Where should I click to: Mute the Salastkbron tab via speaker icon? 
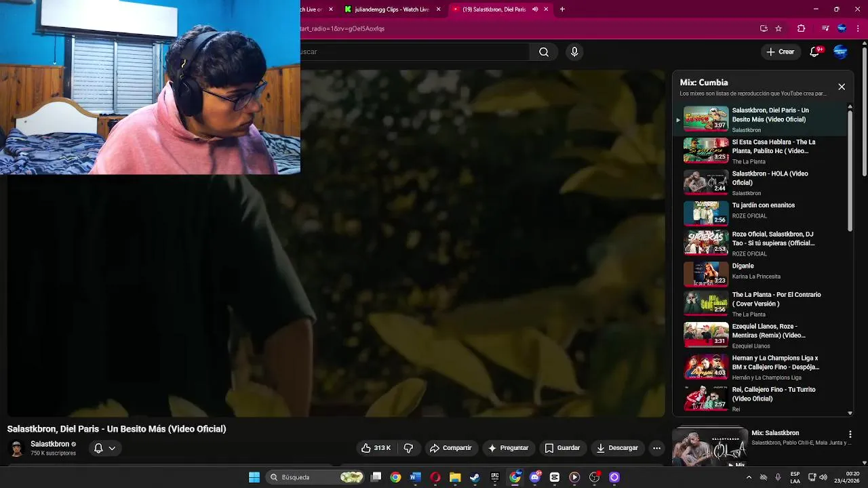click(535, 9)
